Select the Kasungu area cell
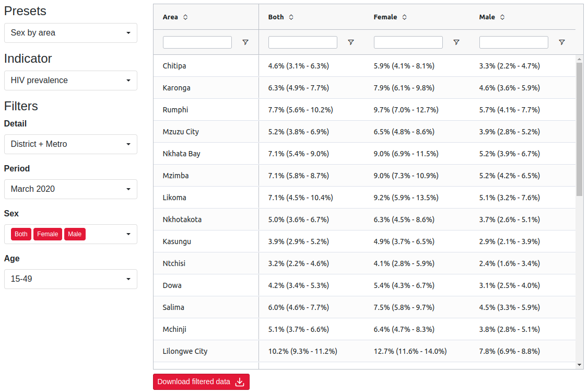 click(x=206, y=241)
